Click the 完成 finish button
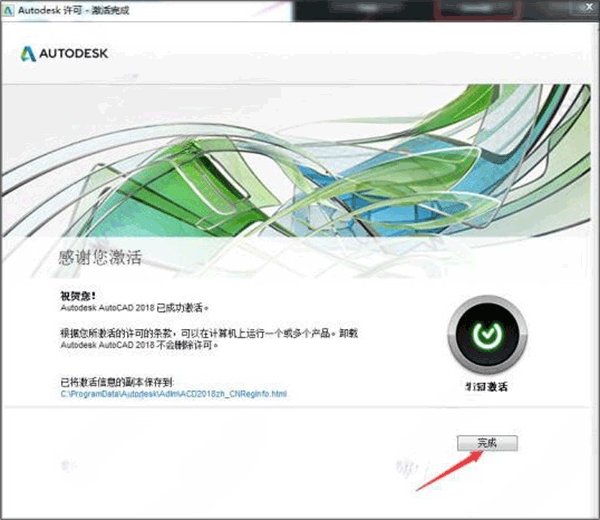 pos(487,443)
